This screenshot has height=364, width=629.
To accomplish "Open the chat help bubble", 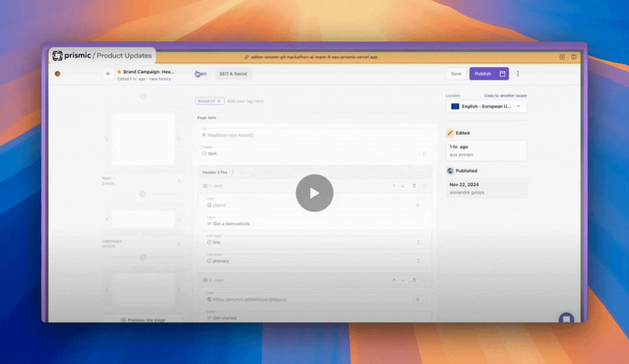I will (x=566, y=318).
